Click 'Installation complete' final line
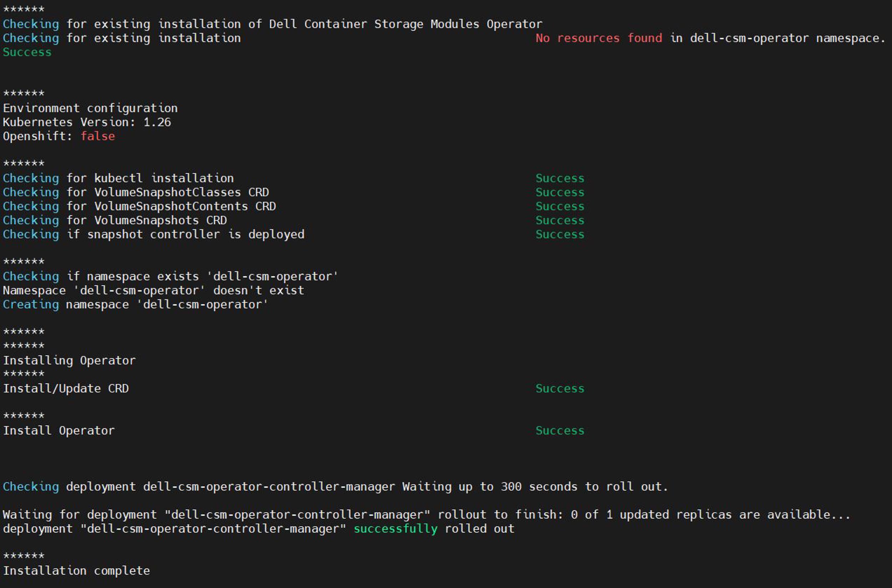892x588 pixels. 76,571
